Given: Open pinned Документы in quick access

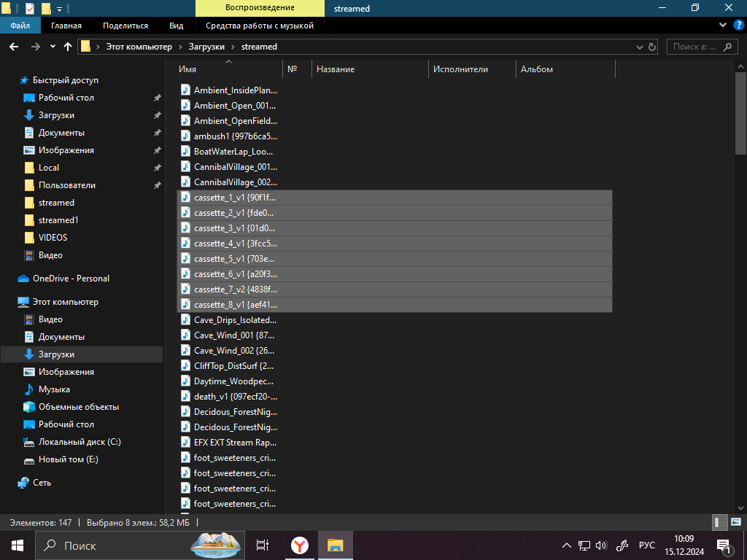Looking at the screenshot, I should 61,133.
